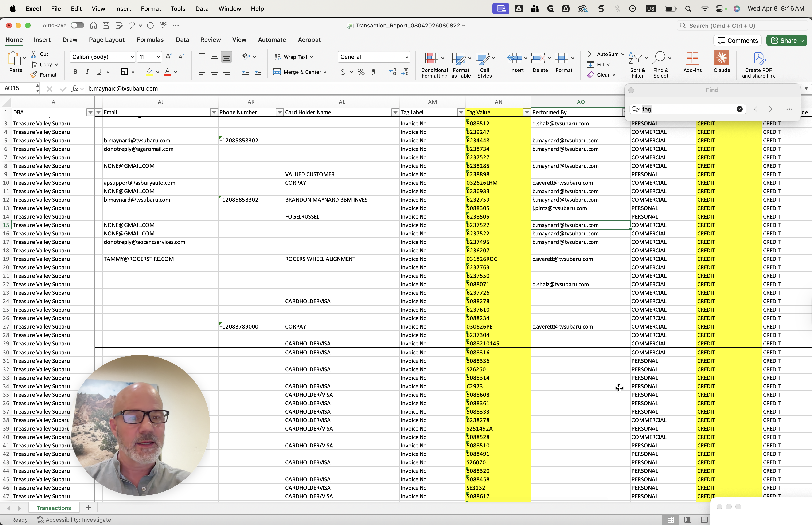Click the Comments button
Screen dimensions: 812x525
coord(737,41)
